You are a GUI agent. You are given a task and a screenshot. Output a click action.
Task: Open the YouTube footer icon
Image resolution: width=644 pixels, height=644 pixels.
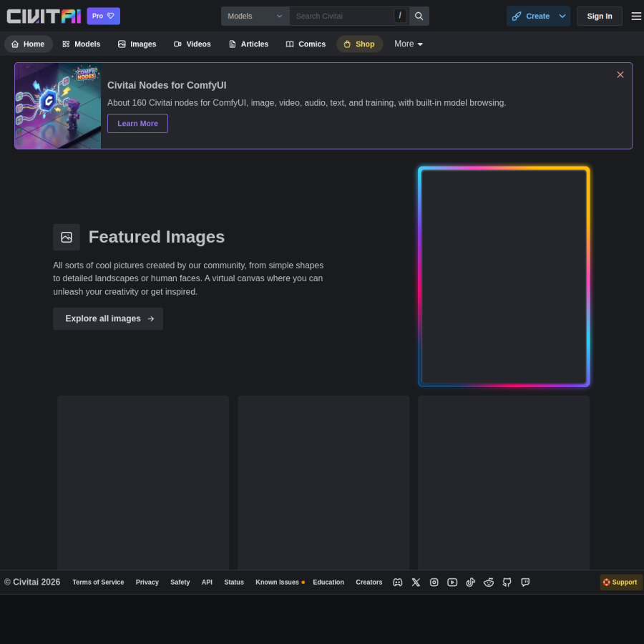coord(452,582)
